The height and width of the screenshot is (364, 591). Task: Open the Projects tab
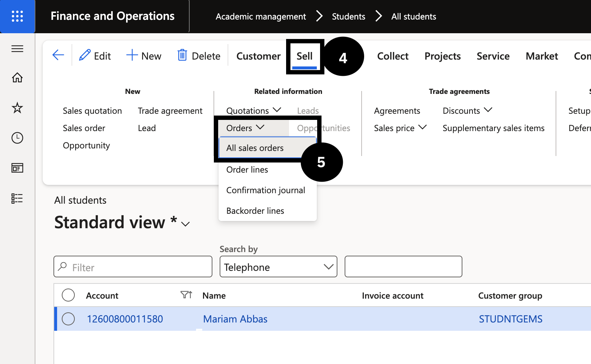coord(443,56)
